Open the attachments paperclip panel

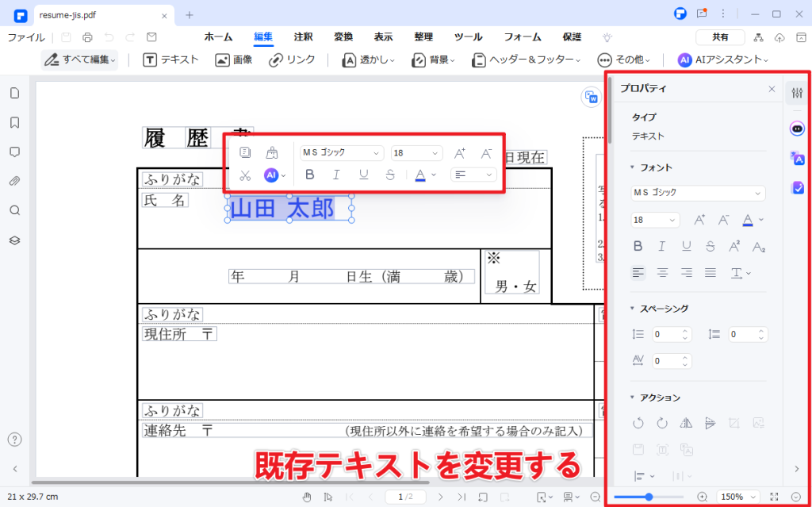click(x=14, y=181)
